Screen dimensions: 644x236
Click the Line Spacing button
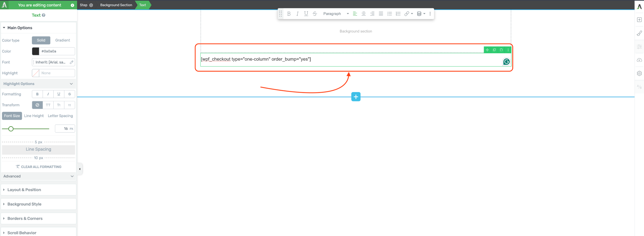(39, 149)
